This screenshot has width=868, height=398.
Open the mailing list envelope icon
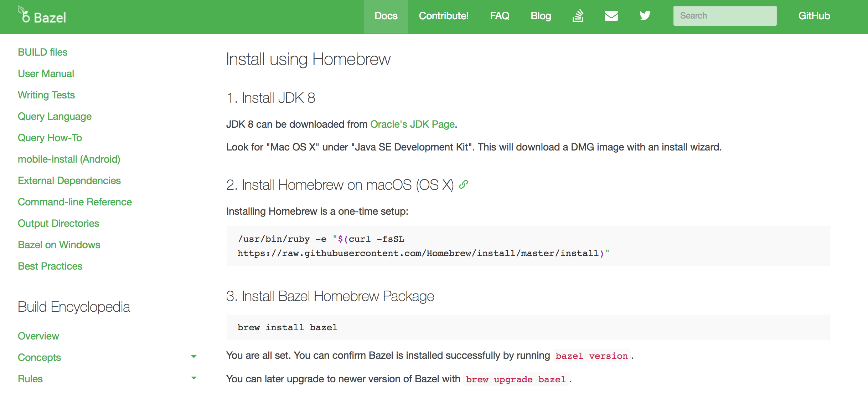coord(611,16)
